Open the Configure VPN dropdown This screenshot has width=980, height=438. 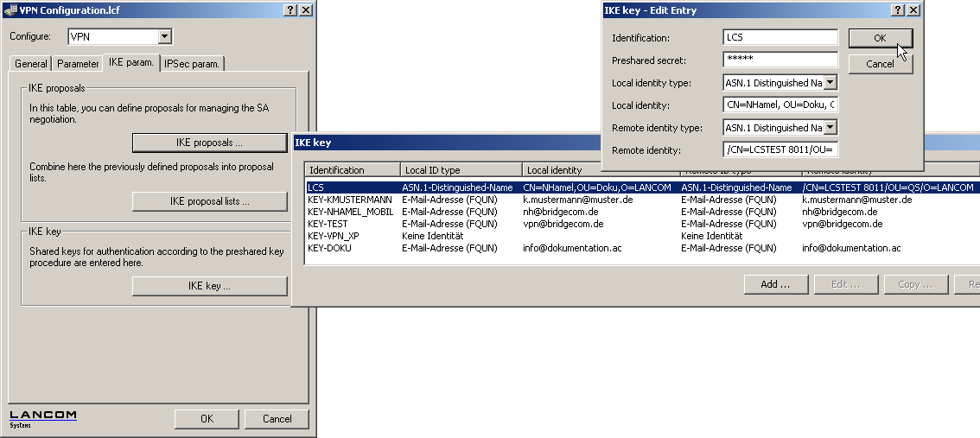[x=165, y=37]
